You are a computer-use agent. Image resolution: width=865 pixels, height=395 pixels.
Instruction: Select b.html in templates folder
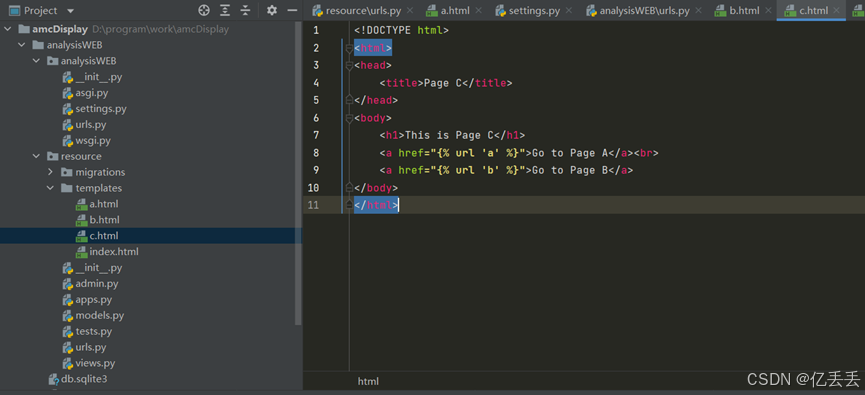(x=104, y=220)
